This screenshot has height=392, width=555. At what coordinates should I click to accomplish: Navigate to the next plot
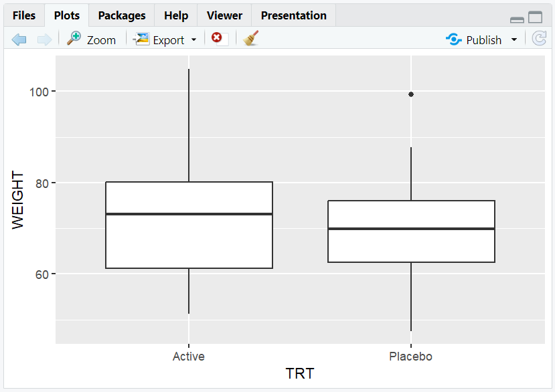[x=44, y=39]
